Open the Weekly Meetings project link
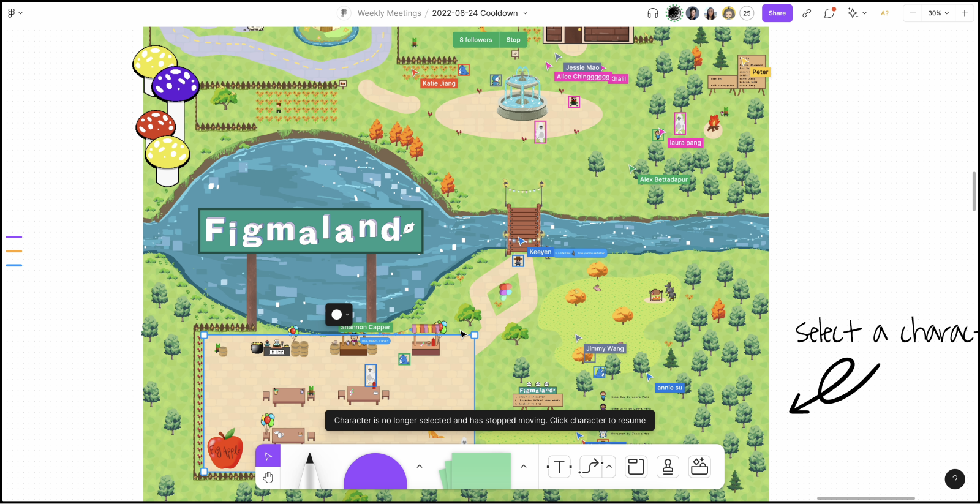This screenshot has height=504, width=980. 390,13
